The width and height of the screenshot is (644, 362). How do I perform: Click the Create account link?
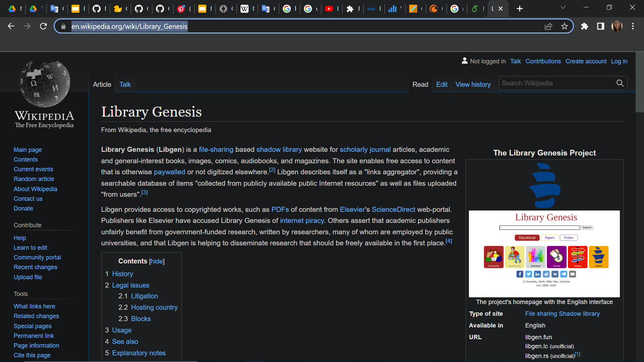pyautogui.click(x=586, y=61)
